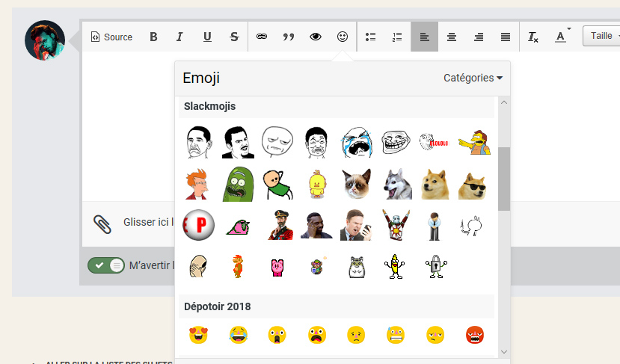620x364 pixels.
Task: Click the emoji panel scroll down arrow
Action: 504,352
